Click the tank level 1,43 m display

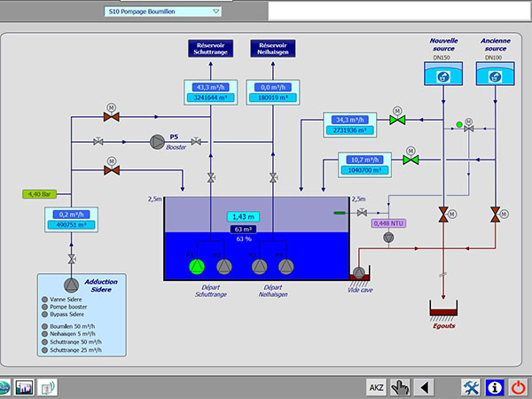point(243,216)
